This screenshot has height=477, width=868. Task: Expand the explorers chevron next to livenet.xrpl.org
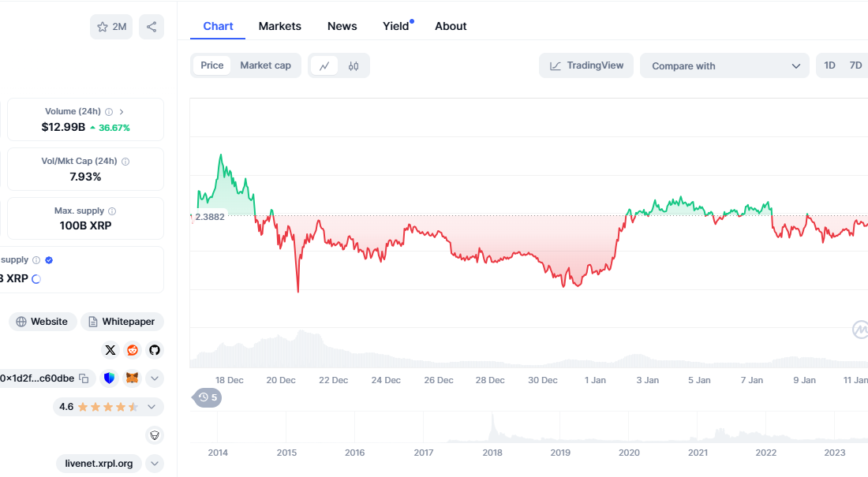tap(155, 464)
